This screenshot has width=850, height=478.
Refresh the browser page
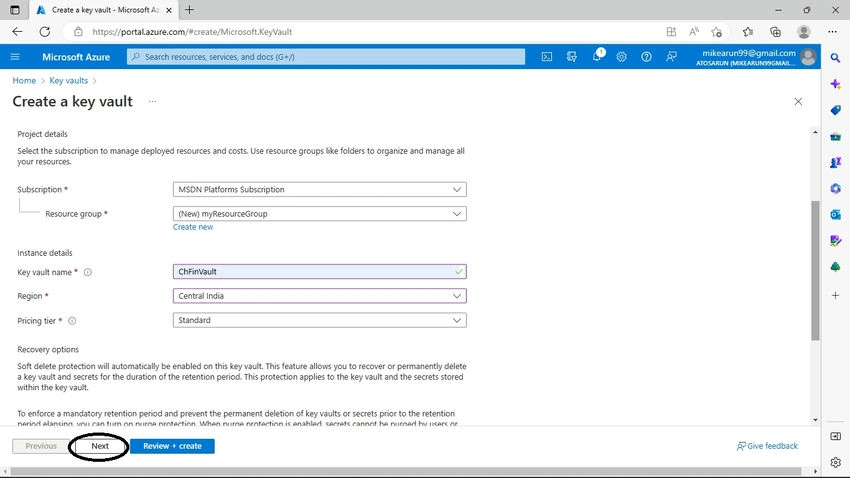(44, 31)
